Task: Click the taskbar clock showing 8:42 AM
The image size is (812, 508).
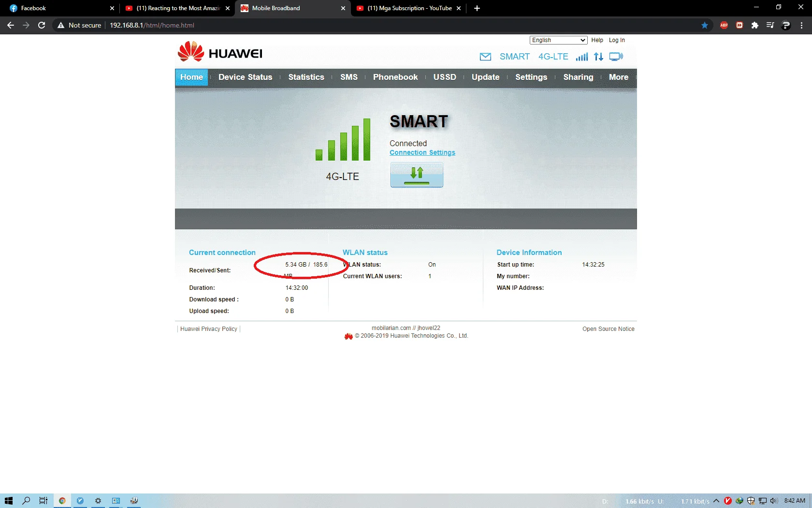Action: click(795, 501)
